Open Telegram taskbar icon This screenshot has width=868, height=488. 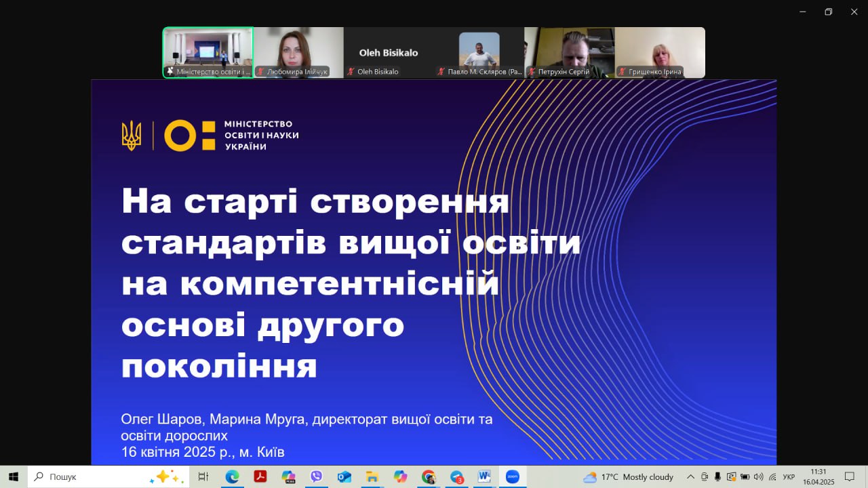click(456, 476)
